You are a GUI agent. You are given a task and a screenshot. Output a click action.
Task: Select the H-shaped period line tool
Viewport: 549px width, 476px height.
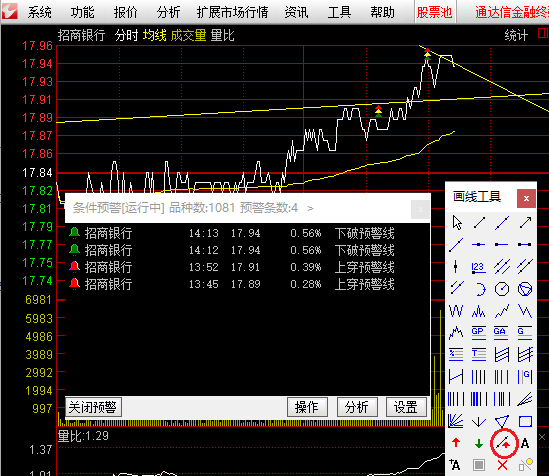456,377
